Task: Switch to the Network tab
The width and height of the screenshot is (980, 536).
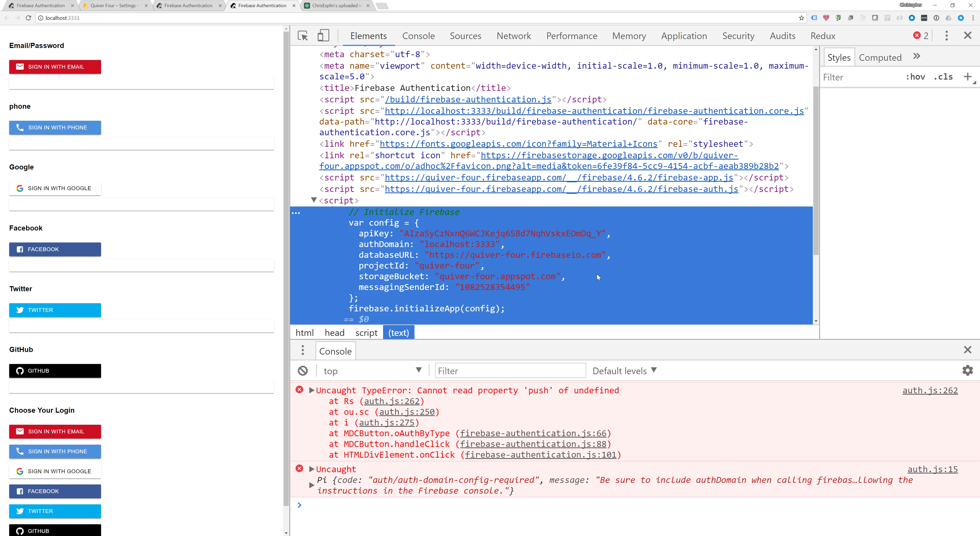Action: click(513, 36)
